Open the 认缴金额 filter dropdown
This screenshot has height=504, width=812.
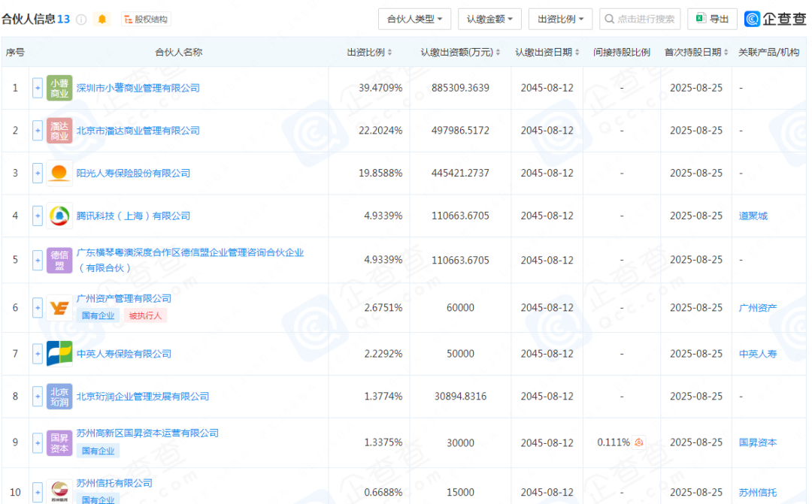tap(489, 19)
